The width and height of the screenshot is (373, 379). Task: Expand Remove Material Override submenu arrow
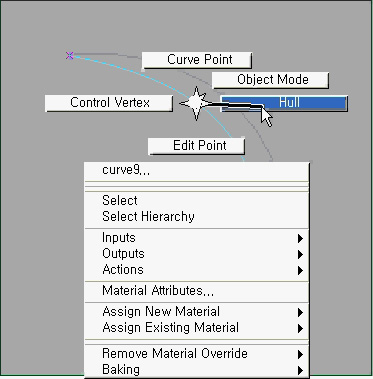point(300,354)
